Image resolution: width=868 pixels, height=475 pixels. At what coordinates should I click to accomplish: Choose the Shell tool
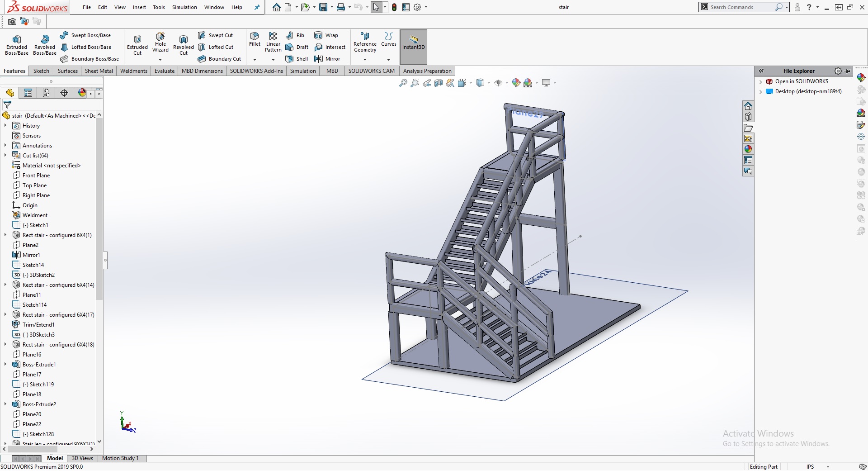point(297,59)
